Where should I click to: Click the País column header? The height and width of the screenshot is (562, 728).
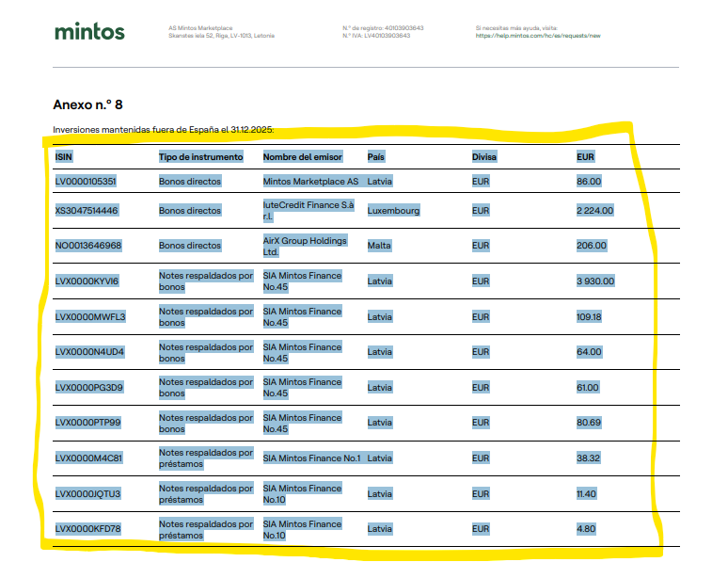coord(375,156)
